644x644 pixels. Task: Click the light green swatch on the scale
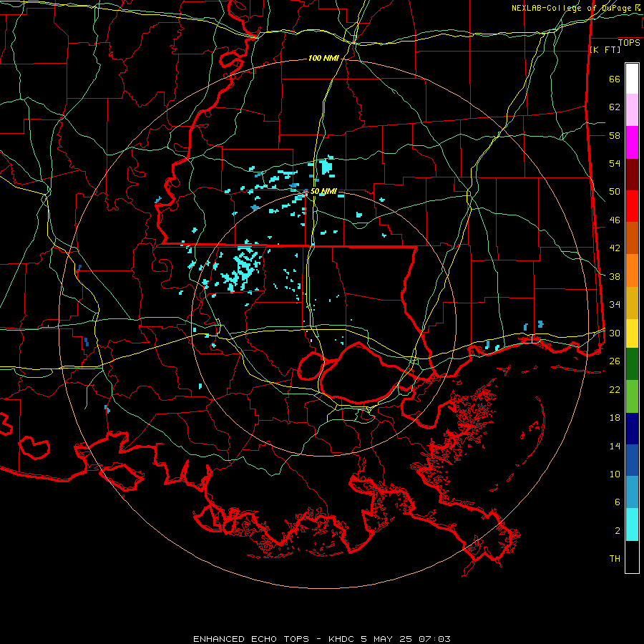pos(632,396)
